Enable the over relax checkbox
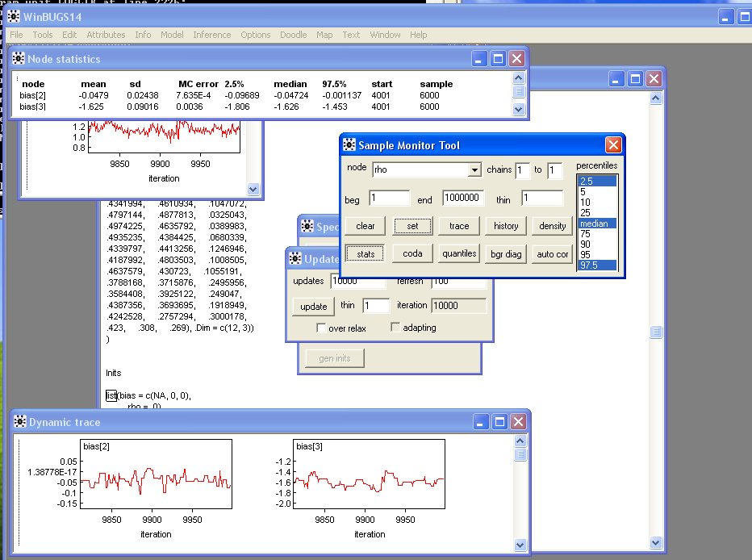Screen dimensions: 752x560 (321, 328)
